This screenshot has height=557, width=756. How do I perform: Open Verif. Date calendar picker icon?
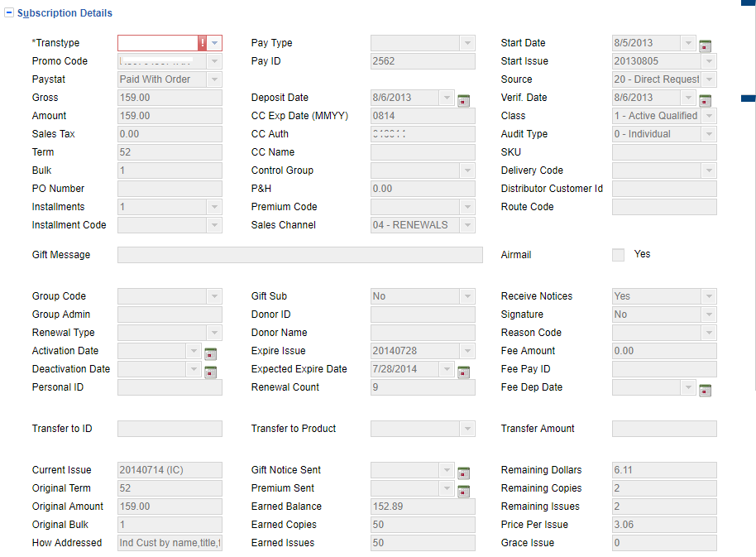[x=706, y=100]
